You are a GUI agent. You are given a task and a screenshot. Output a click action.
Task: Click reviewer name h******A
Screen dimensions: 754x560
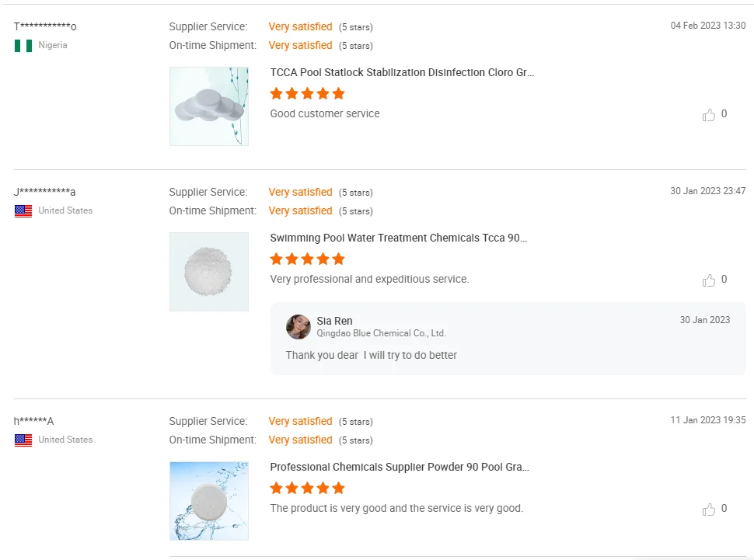point(34,422)
